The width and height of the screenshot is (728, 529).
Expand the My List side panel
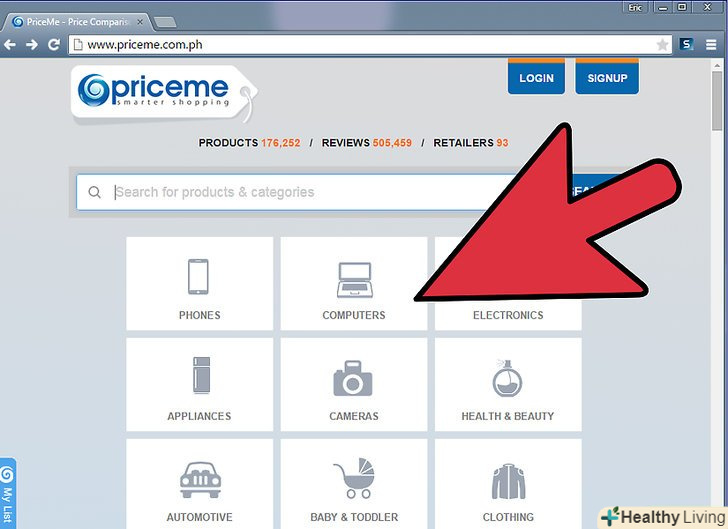7,493
